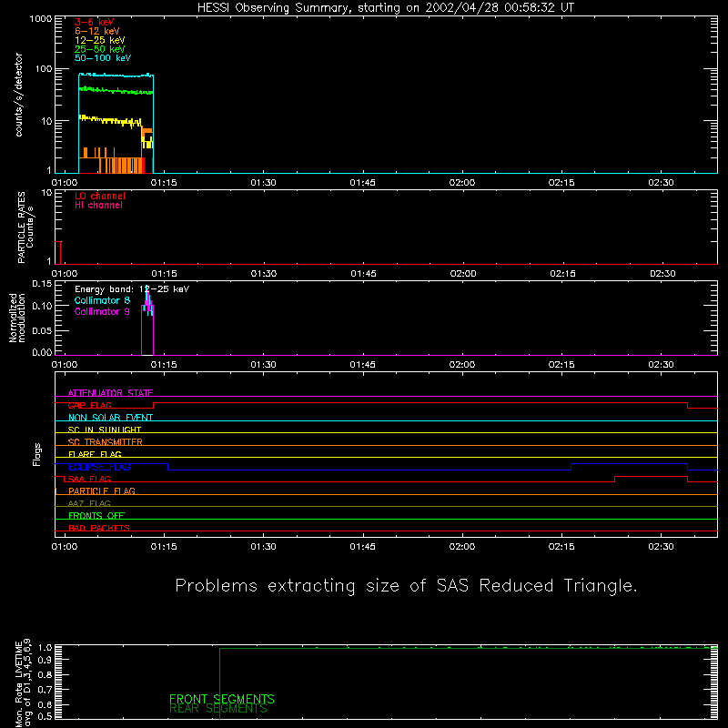Select the FLARE FLAG label

95,454
